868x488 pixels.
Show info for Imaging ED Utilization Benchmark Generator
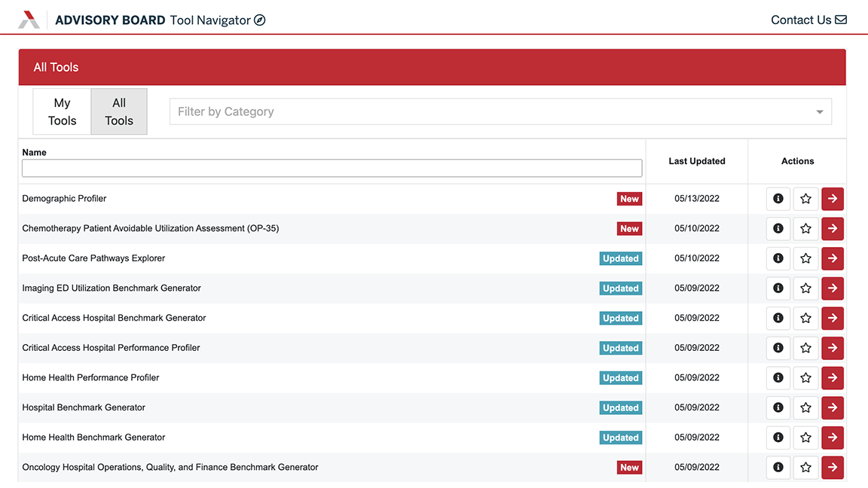(x=778, y=288)
